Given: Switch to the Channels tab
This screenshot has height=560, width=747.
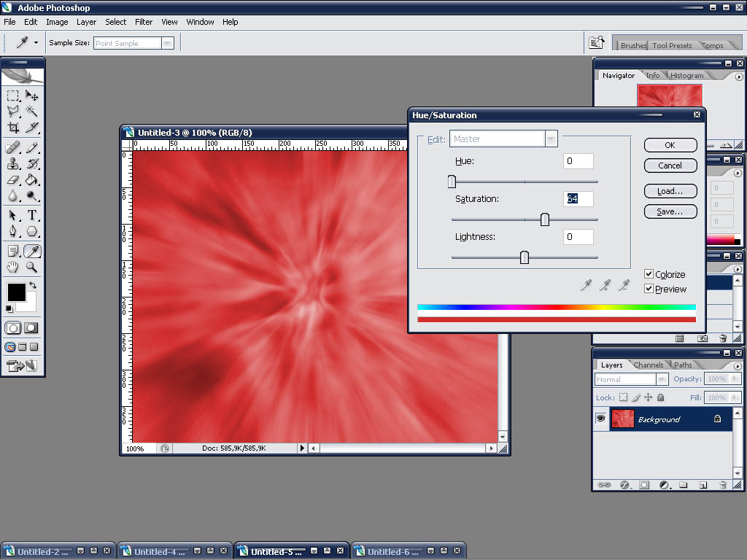Looking at the screenshot, I should point(648,365).
